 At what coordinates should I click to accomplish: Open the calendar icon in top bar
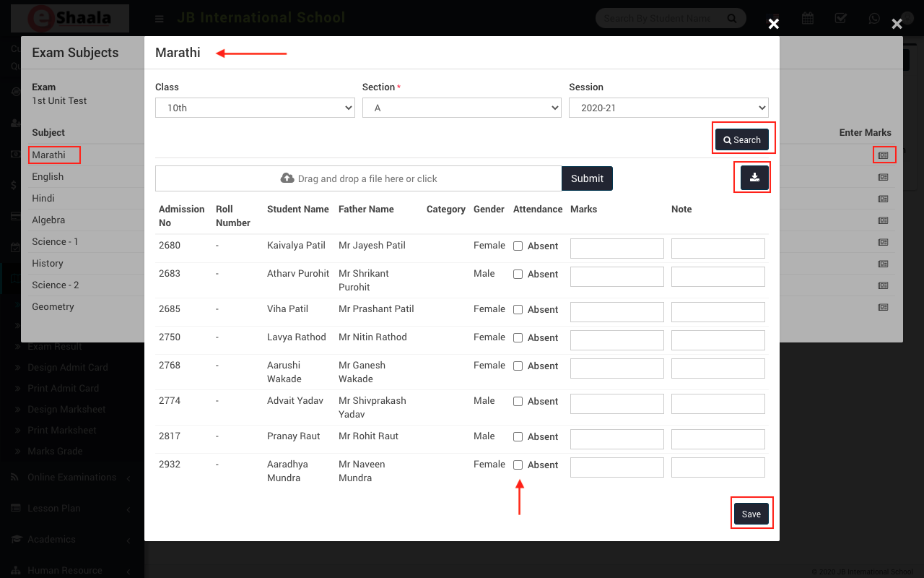(808, 19)
